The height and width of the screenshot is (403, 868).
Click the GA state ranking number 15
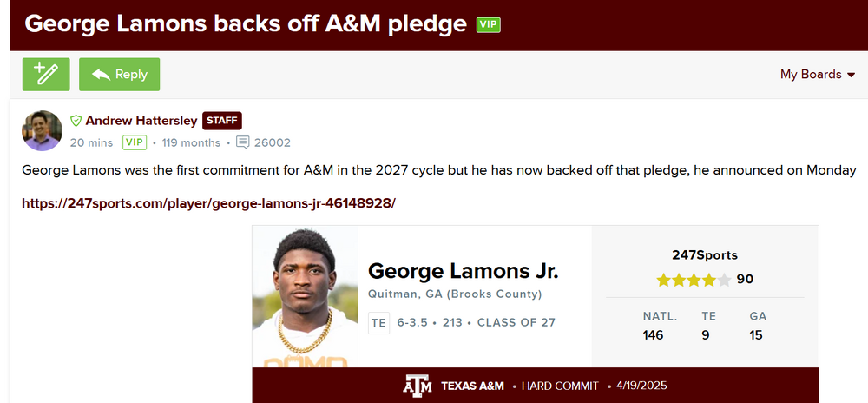point(756,334)
